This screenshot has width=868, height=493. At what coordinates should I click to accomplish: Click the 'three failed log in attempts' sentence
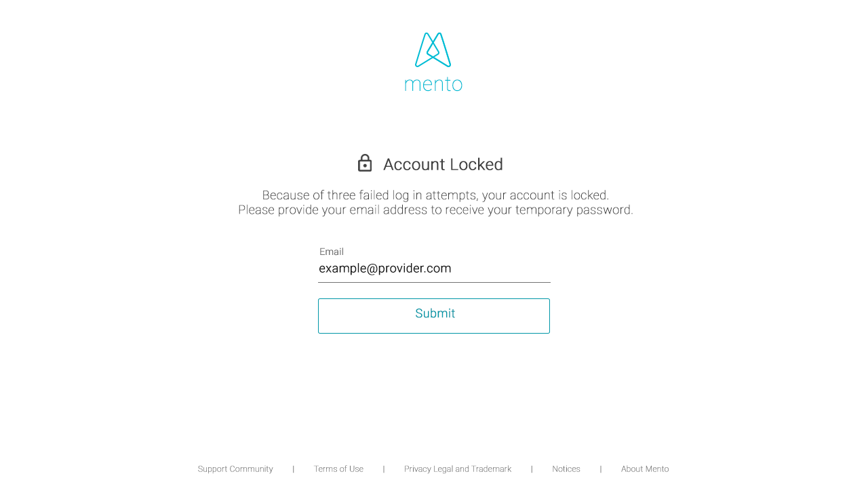(x=435, y=195)
